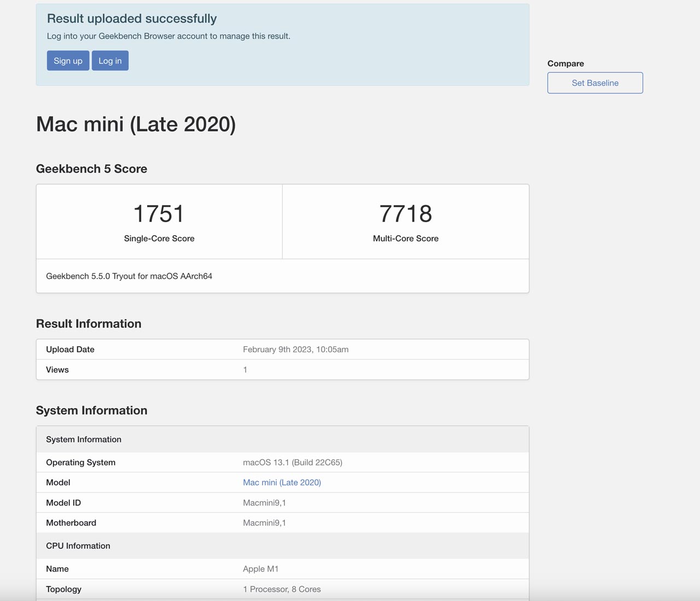Image resolution: width=700 pixels, height=601 pixels.
Task: Click the Result Information heading
Action: point(89,324)
